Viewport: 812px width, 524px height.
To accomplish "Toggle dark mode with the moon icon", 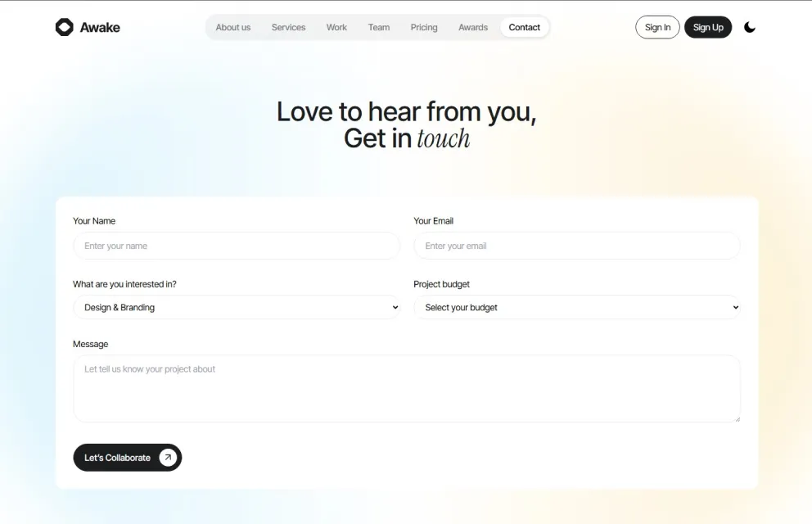I will 749,27.
